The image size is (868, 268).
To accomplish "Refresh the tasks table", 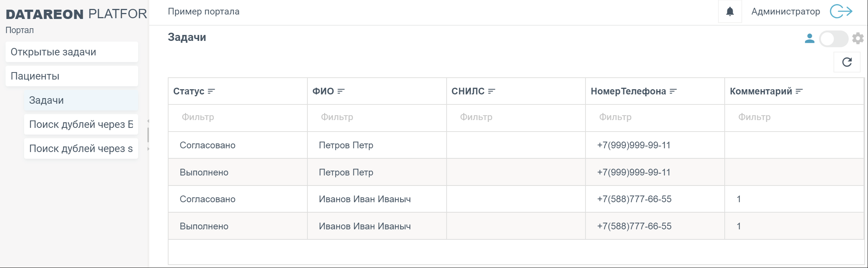I will point(847,62).
